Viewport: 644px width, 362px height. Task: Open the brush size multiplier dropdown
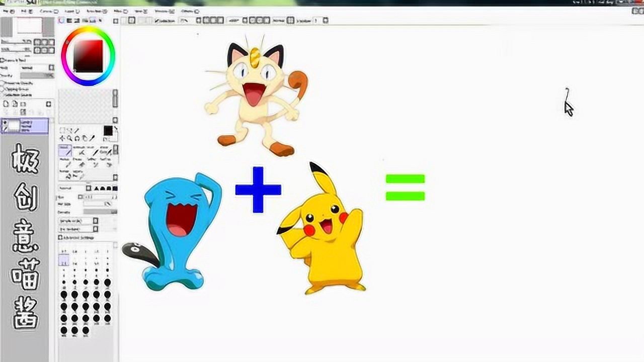coord(80,197)
